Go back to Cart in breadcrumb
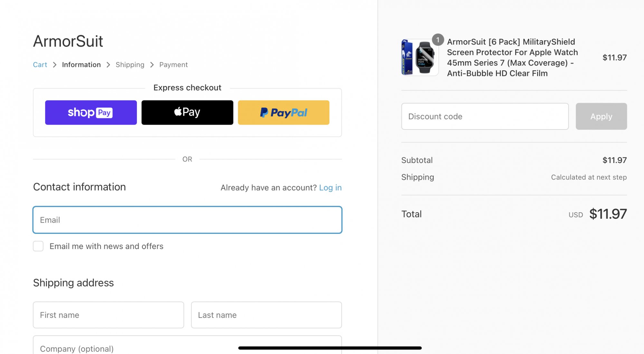This screenshot has height=354, width=644. pyautogui.click(x=40, y=65)
